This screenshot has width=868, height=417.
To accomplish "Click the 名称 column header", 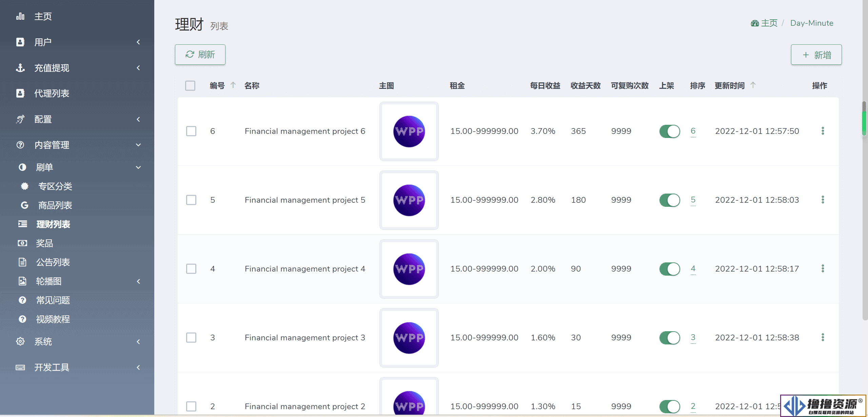I will click(252, 86).
